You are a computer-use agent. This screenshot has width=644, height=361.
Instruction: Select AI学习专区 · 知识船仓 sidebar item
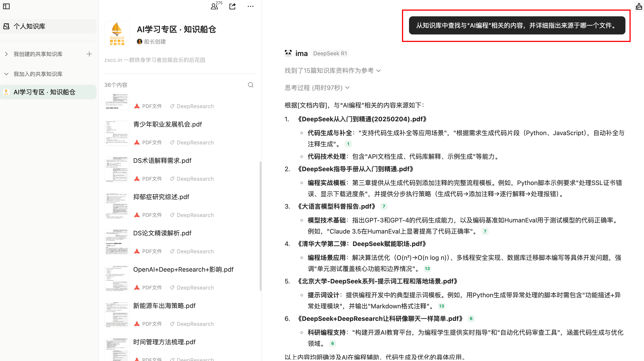(44, 92)
